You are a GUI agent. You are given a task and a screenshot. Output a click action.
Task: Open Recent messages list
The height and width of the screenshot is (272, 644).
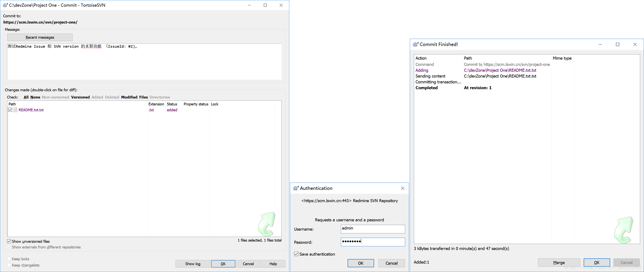[40, 37]
